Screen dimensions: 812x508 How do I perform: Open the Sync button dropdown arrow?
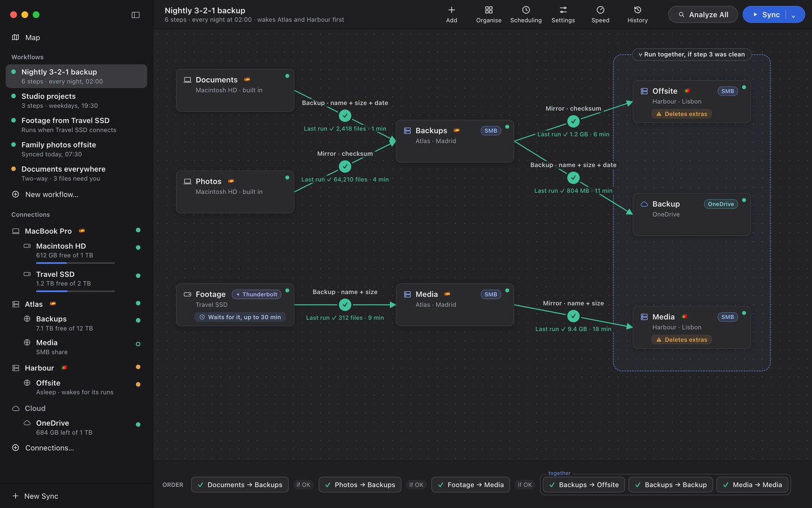pos(794,15)
